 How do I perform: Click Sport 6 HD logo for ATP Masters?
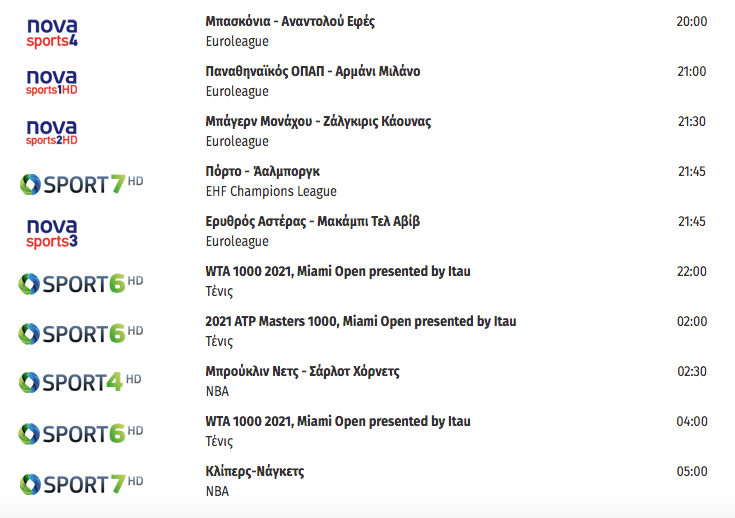coord(81,334)
